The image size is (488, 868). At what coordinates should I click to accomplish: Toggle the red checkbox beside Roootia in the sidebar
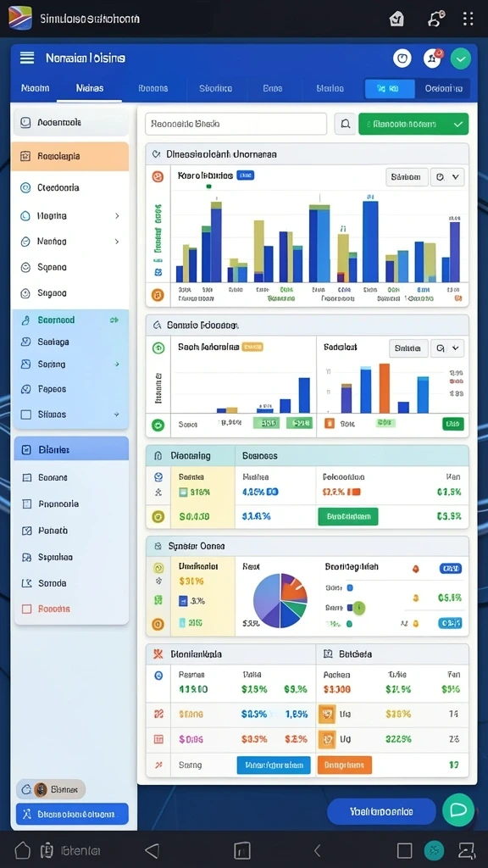(26, 609)
